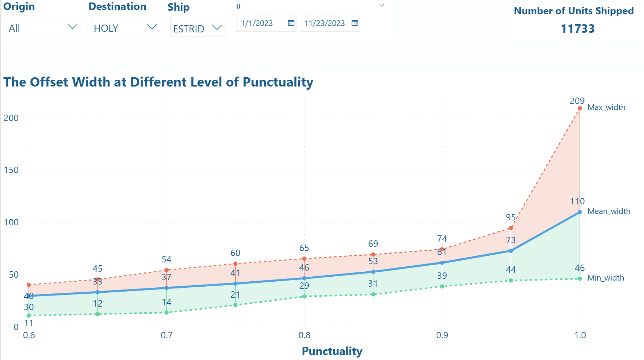This screenshot has height=360, width=644.
Task: Click the chart title about Offset Width
Action: tap(158, 82)
